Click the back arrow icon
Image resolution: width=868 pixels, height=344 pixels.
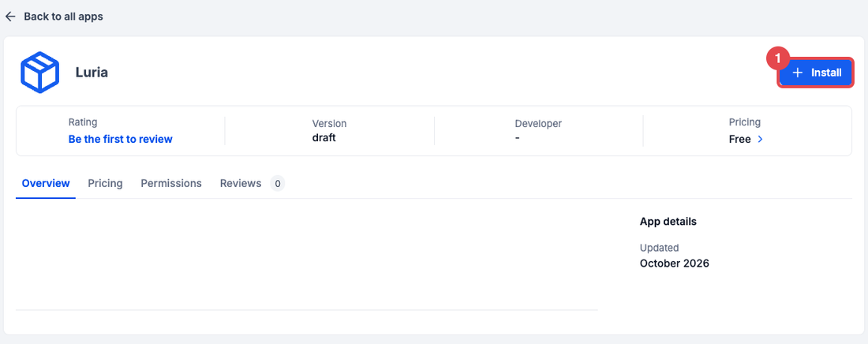pos(10,17)
